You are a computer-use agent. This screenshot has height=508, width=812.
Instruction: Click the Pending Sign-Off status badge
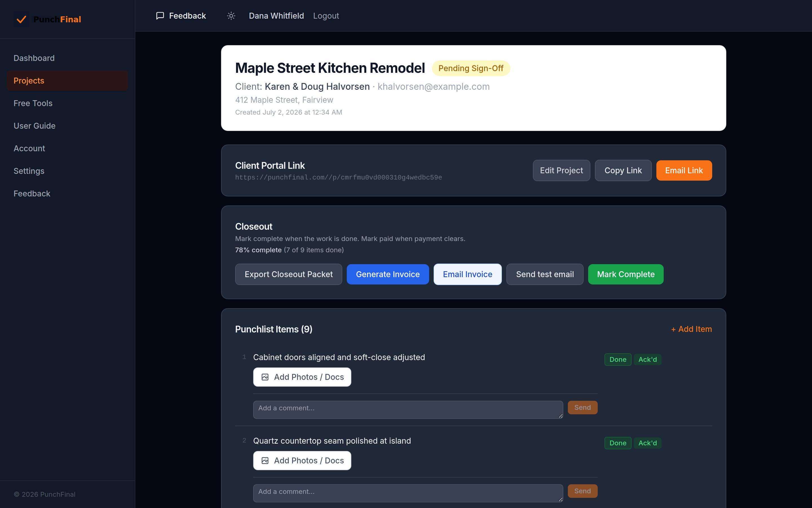(471, 68)
